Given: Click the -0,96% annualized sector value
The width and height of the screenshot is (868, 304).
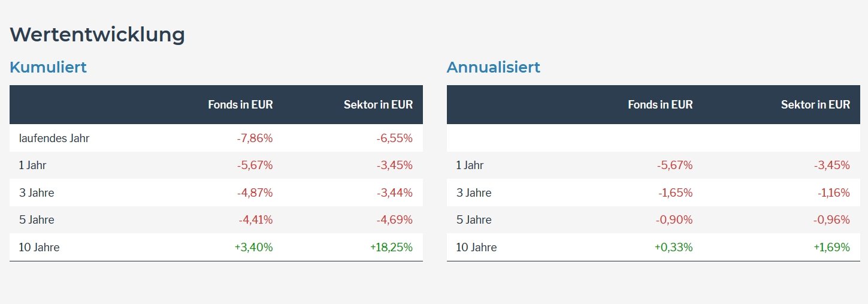Looking at the screenshot, I should [x=831, y=220].
